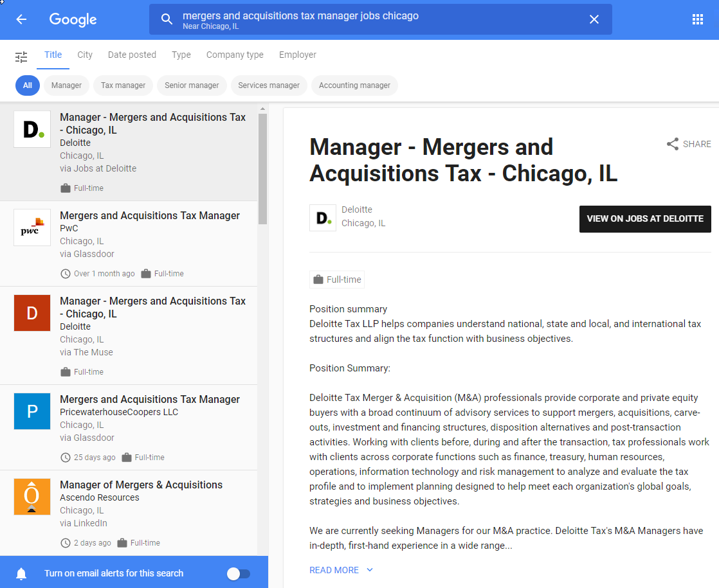Select the Senior manager chip

(192, 85)
